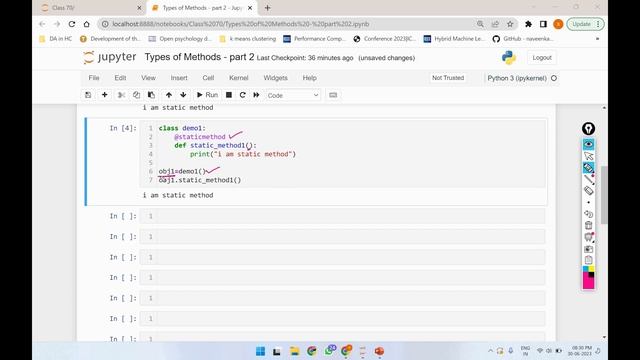This screenshot has width=640, height=360.
Task: Open the GitHub bookmark
Action: click(524, 39)
